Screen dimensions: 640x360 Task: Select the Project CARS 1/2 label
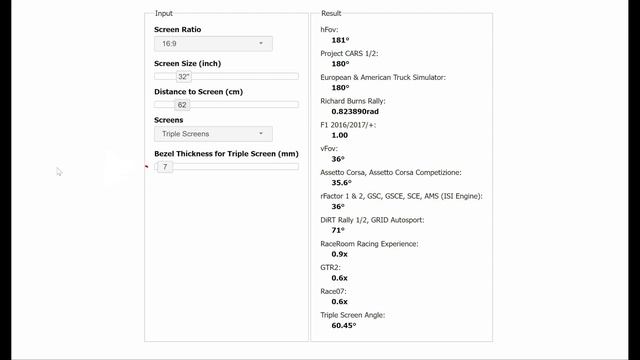tap(349, 53)
